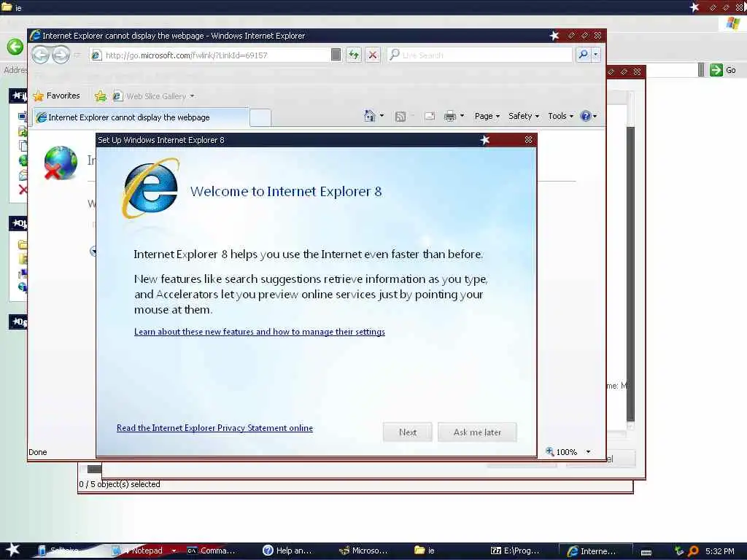Click the Home icon in command bar
This screenshot has height=560, width=747.
[x=370, y=116]
